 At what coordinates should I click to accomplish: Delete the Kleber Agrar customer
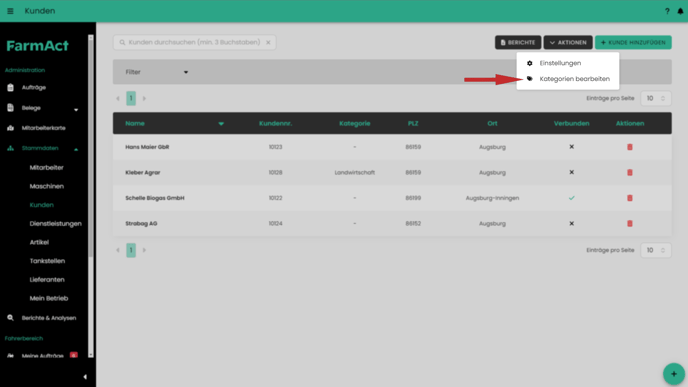pyautogui.click(x=630, y=172)
